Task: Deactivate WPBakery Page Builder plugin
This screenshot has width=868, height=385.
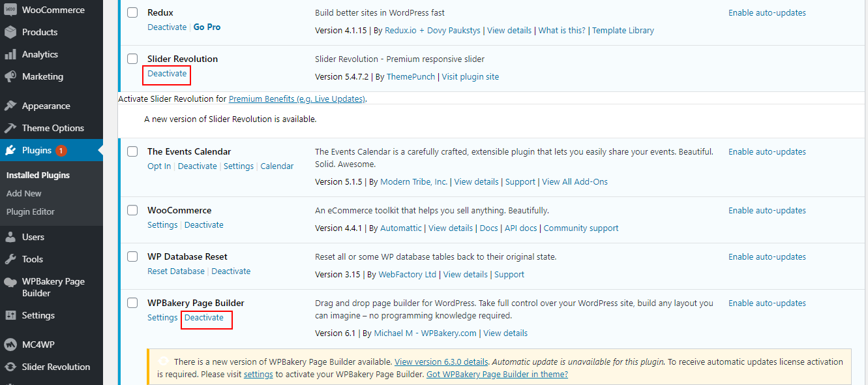Action: tap(204, 318)
